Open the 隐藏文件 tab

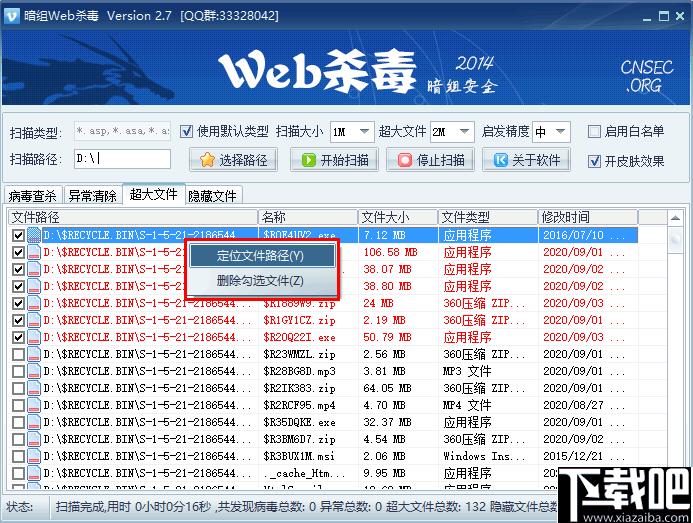tap(213, 195)
